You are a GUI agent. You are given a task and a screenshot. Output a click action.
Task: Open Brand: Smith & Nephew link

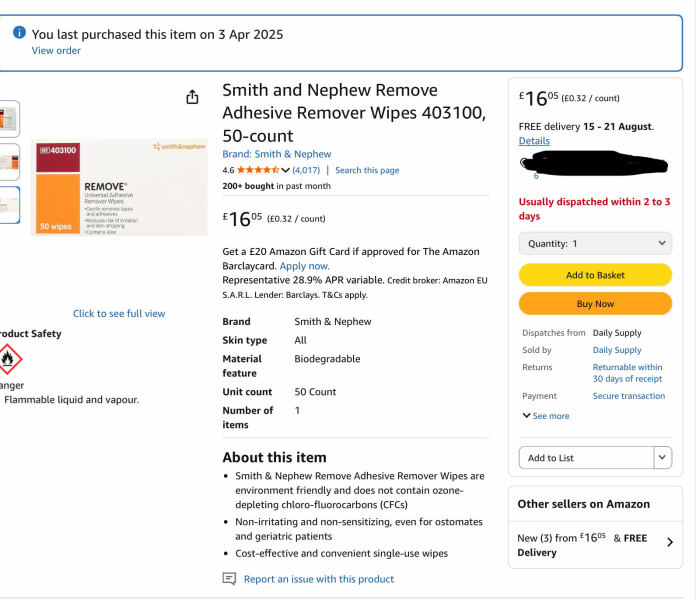[x=277, y=154]
